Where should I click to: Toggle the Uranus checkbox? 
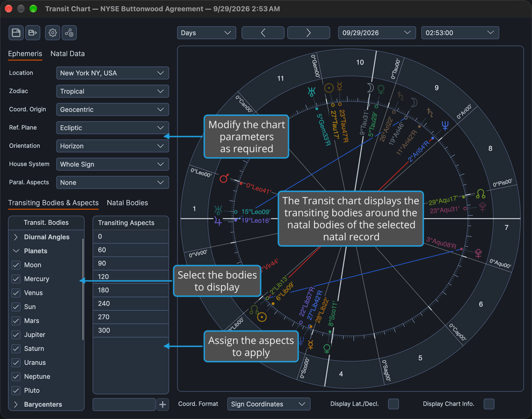pyautogui.click(x=16, y=362)
